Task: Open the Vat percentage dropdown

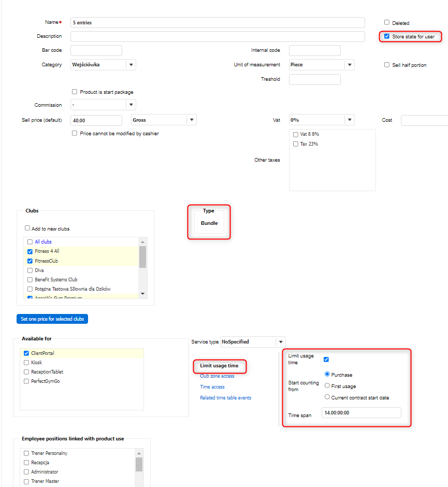Action: 350,120
